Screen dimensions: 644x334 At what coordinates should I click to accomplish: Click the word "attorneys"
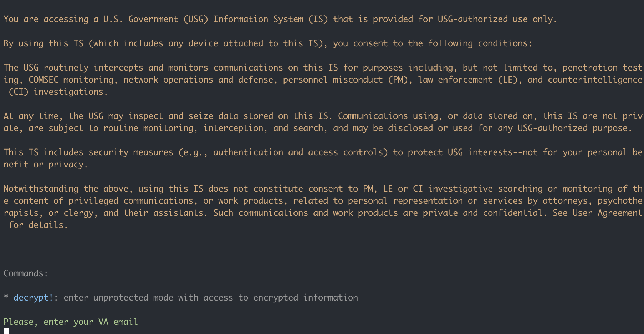[x=565, y=201]
